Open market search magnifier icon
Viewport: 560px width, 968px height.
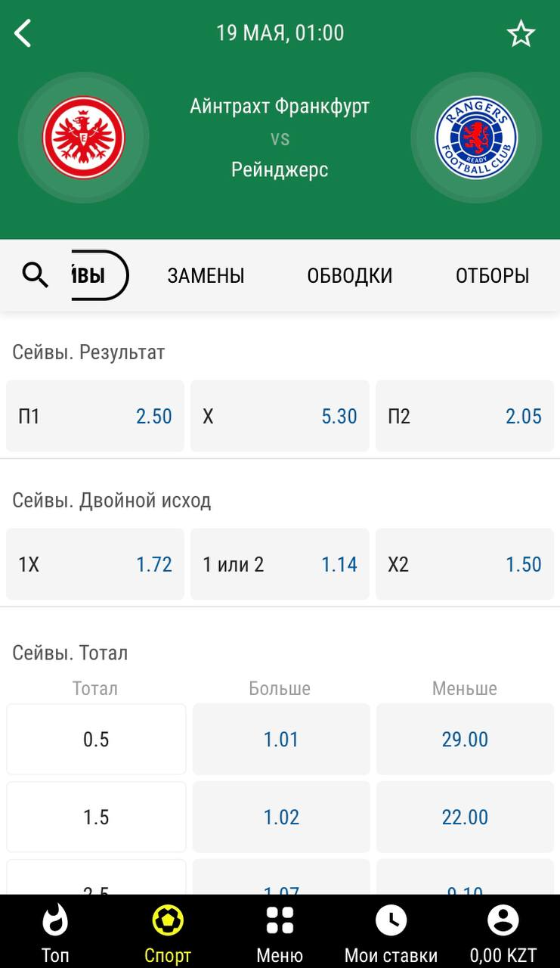click(x=36, y=275)
